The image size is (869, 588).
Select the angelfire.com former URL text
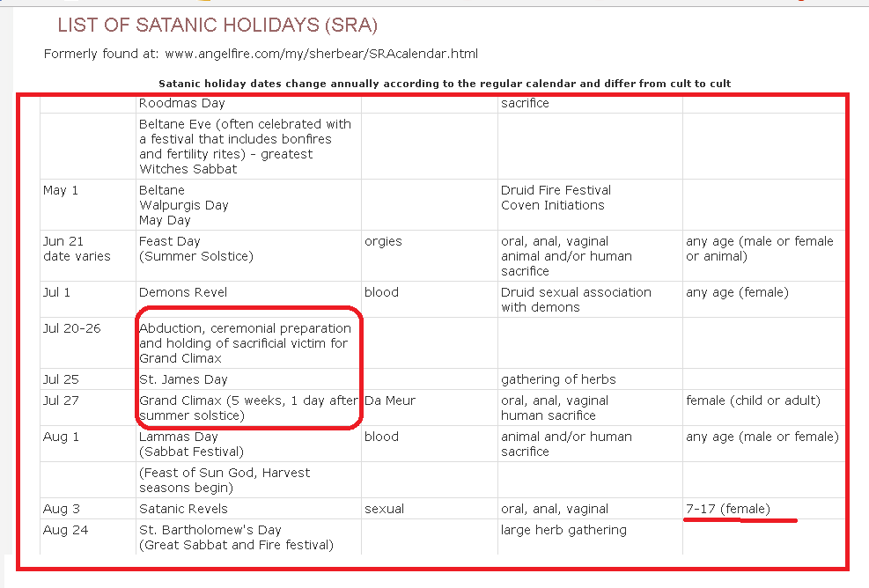(321, 54)
